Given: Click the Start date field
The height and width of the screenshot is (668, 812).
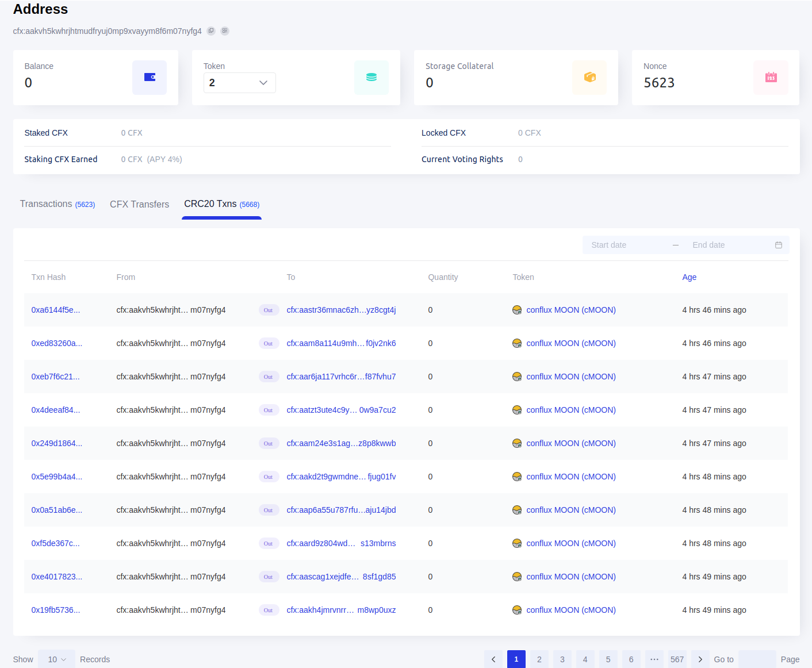Looking at the screenshot, I should (x=627, y=245).
